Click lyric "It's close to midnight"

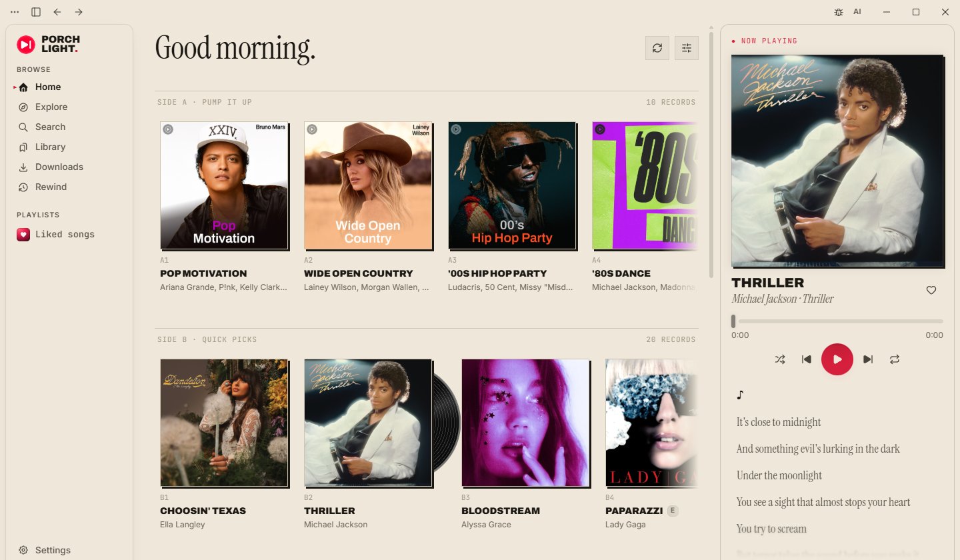pyautogui.click(x=779, y=422)
